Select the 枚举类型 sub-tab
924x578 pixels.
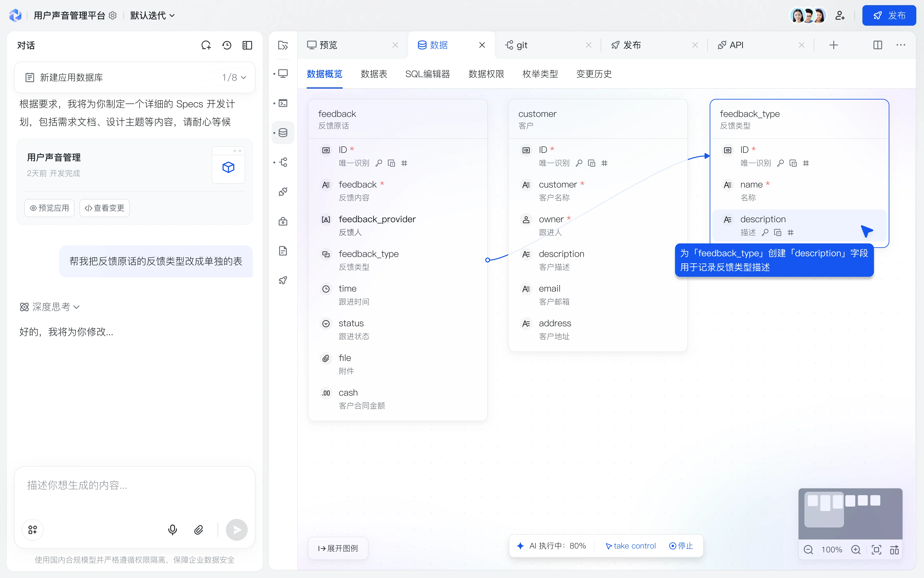540,74
